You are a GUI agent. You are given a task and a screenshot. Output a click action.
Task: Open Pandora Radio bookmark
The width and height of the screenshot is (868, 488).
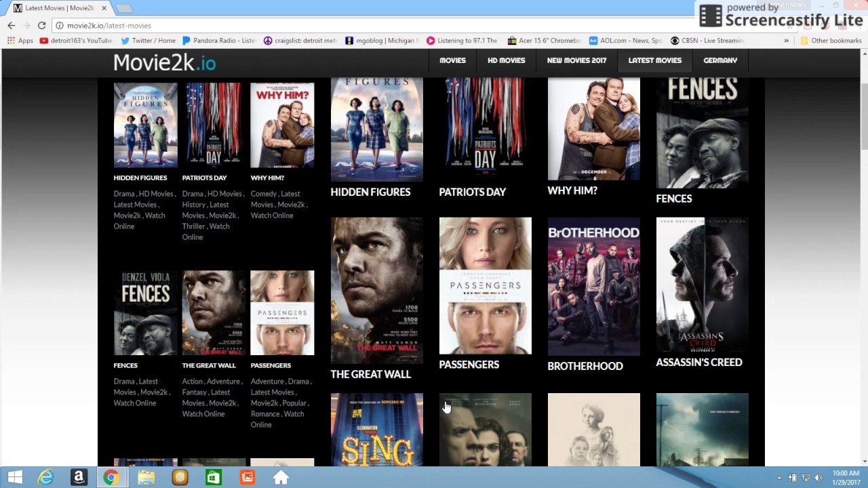coord(219,41)
